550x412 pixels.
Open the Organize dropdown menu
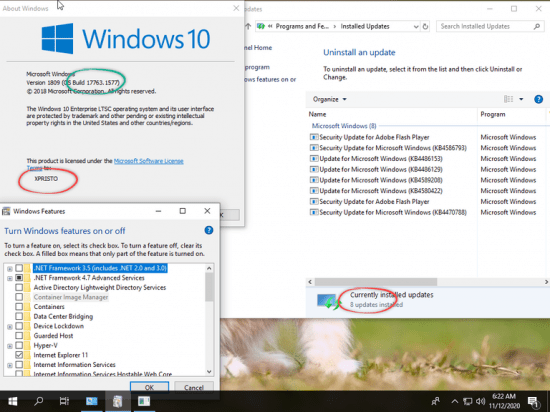click(329, 99)
